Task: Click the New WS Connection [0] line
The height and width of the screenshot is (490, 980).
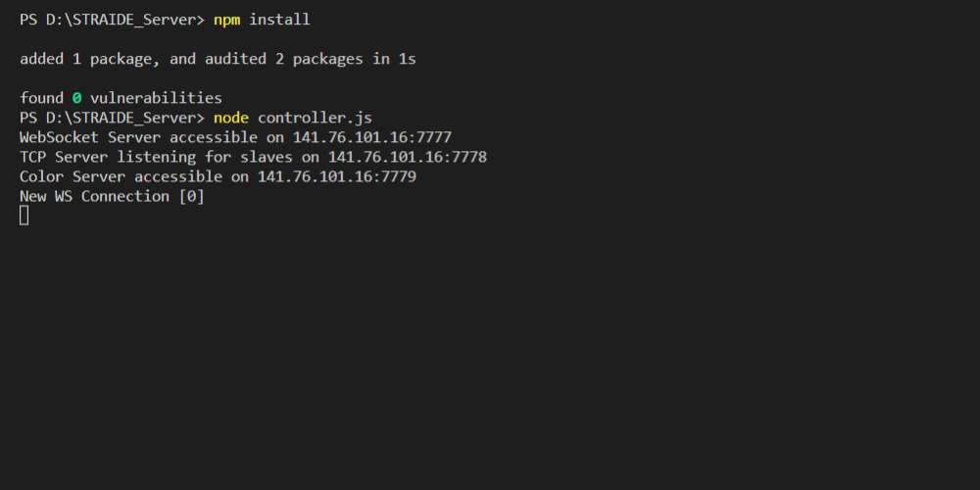Action: pos(113,196)
